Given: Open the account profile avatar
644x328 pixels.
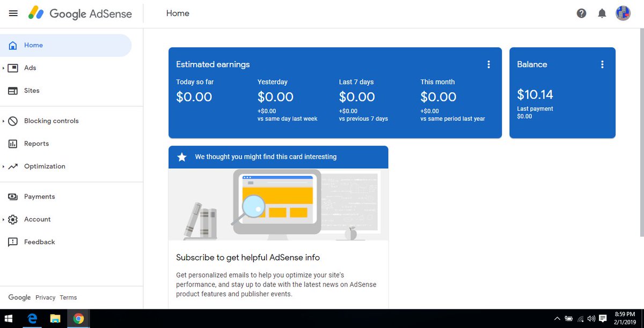Looking at the screenshot, I should pyautogui.click(x=623, y=13).
